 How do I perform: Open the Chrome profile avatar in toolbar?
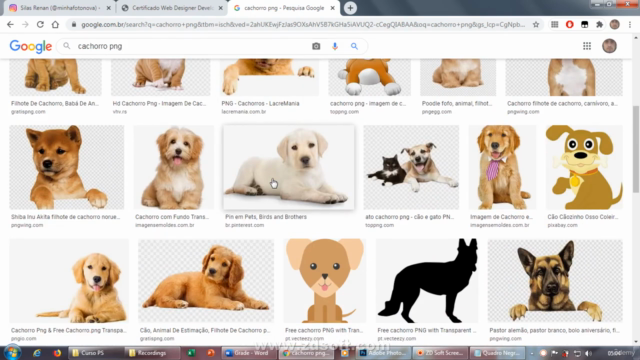[x=615, y=24]
